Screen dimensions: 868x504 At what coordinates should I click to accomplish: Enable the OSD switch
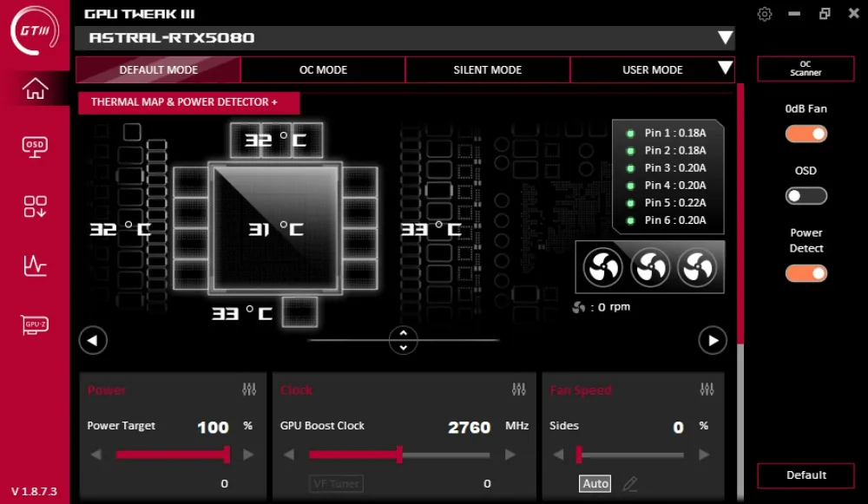tap(806, 196)
